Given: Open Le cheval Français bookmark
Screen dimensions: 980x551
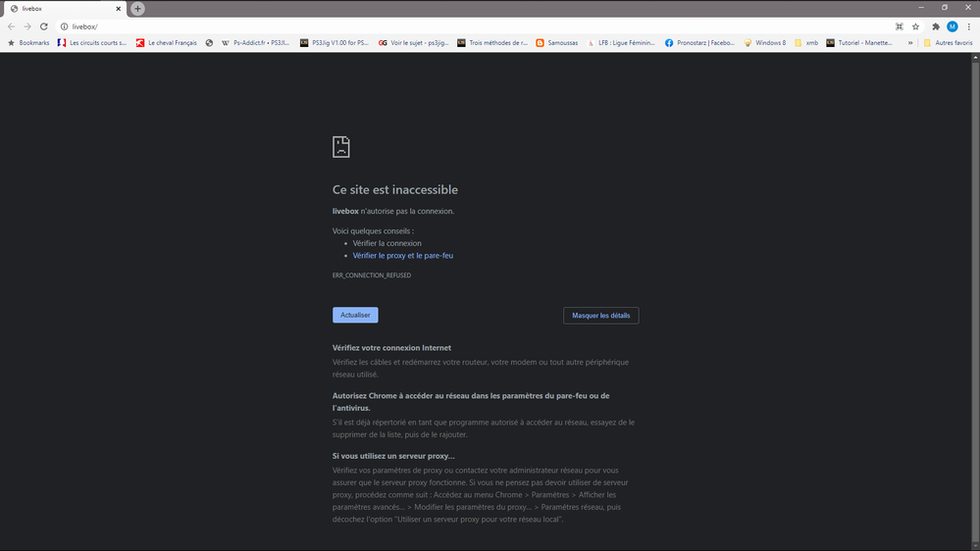Looking at the screenshot, I should pyautogui.click(x=166, y=42).
